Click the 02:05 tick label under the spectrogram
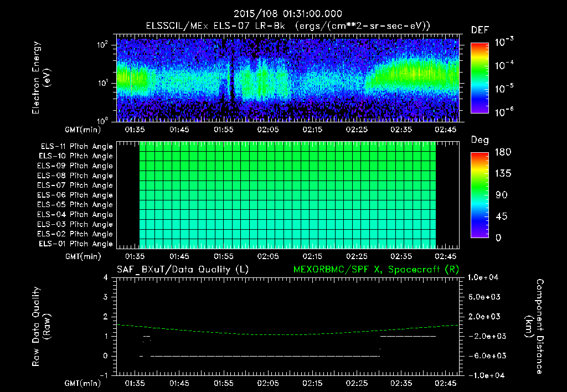Image resolution: width=567 pixels, height=392 pixels. 268,130
